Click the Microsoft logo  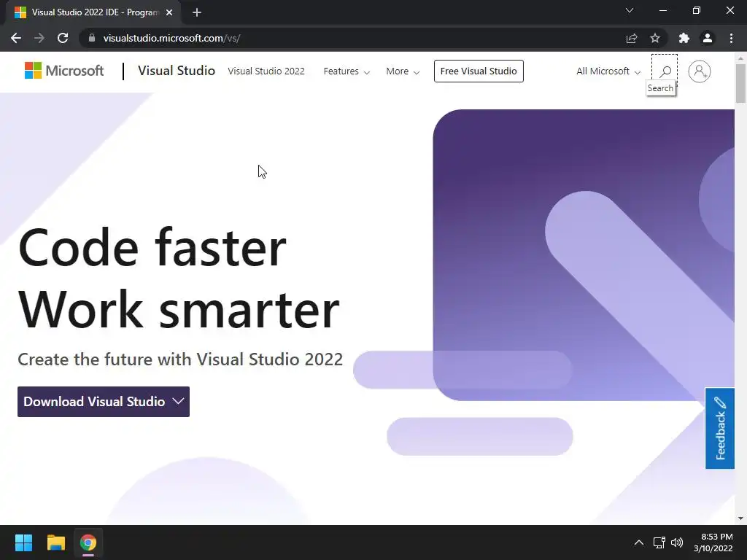tap(64, 71)
